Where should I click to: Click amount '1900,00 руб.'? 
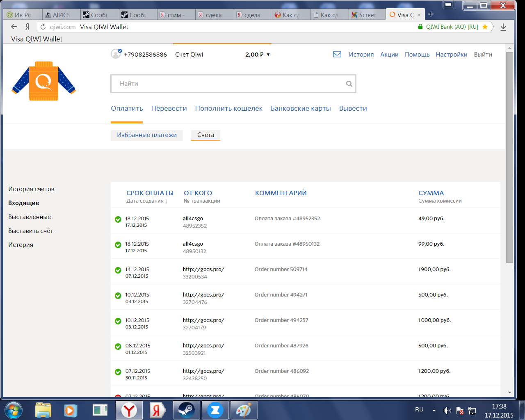pos(434,269)
